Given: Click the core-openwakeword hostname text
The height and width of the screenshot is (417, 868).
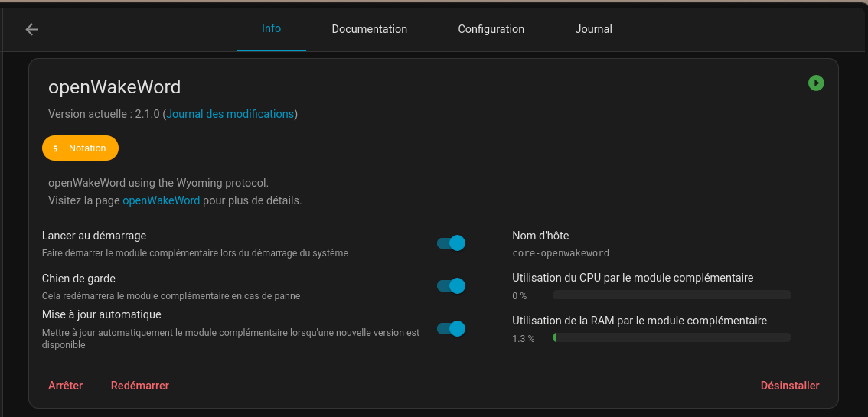Looking at the screenshot, I should pyautogui.click(x=560, y=252).
